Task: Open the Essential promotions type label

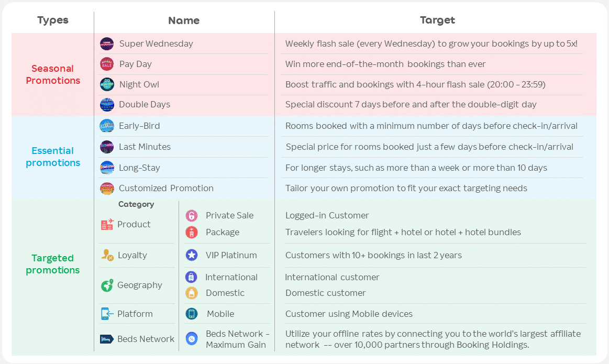Action: (x=53, y=157)
